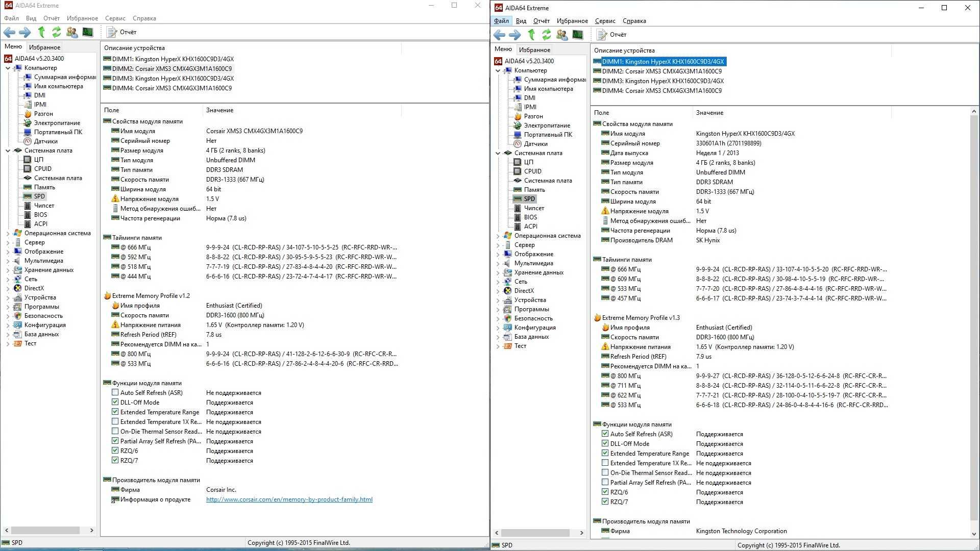Select Чипсет icon in left window tree
This screenshot has height=551, width=980.
[x=28, y=206]
